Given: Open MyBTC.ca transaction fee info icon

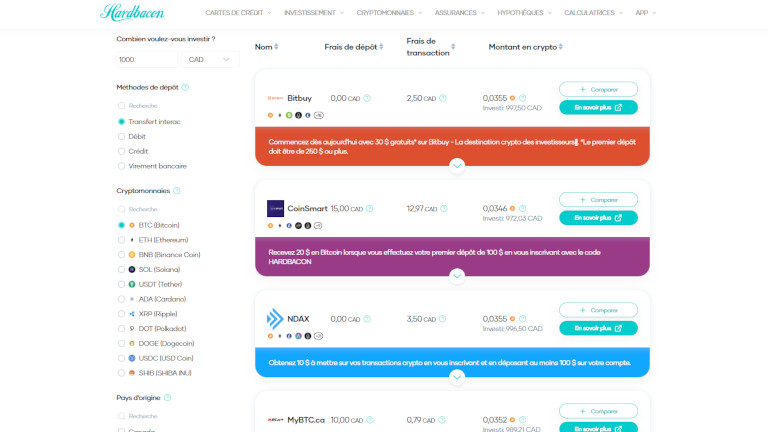Looking at the screenshot, I should [x=442, y=420].
